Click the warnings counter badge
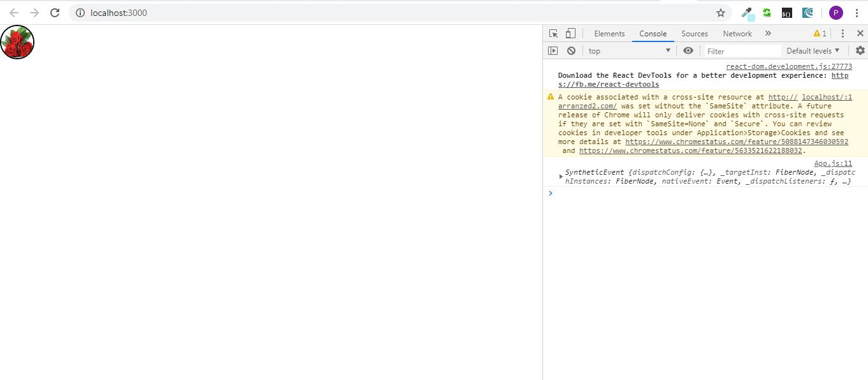 820,33
